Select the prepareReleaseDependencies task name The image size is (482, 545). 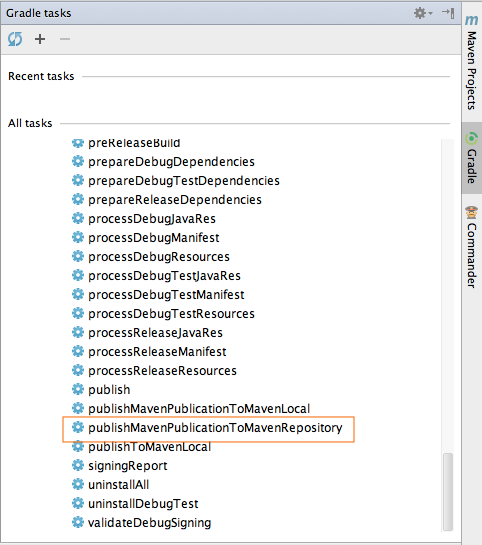tap(175, 200)
